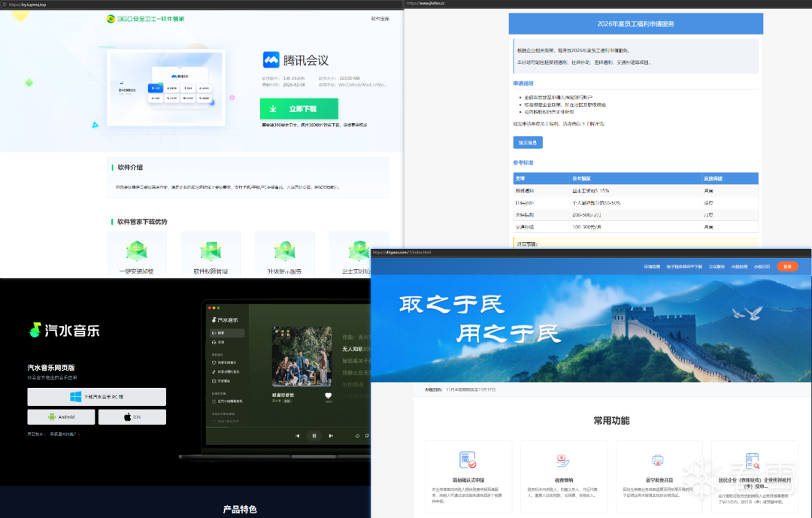The width and height of the screenshot is (812, 518).
Task: Open 安装遇到问题? help link
Action: [65, 434]
